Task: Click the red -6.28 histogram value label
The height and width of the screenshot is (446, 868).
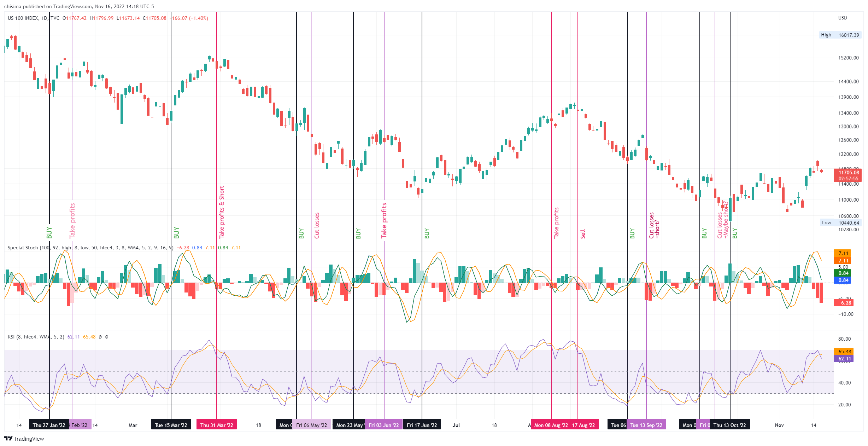Action: coord(844,303)
